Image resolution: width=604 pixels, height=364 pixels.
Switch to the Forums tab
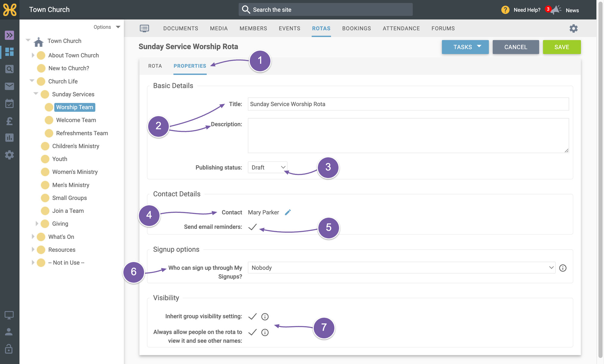pos(443,28)
